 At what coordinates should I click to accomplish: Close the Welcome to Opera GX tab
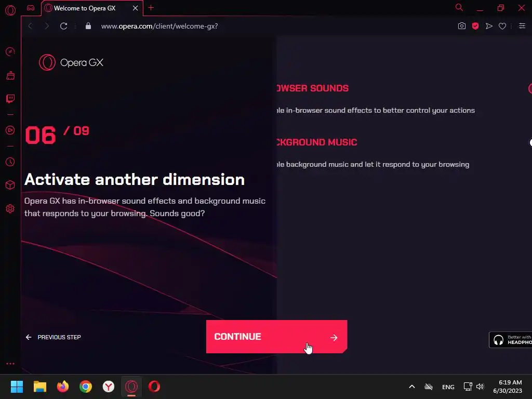(136, 8)
